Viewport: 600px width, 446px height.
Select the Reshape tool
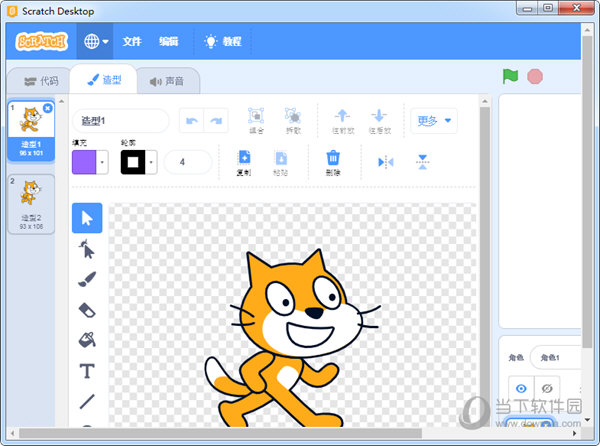point(87,249)
